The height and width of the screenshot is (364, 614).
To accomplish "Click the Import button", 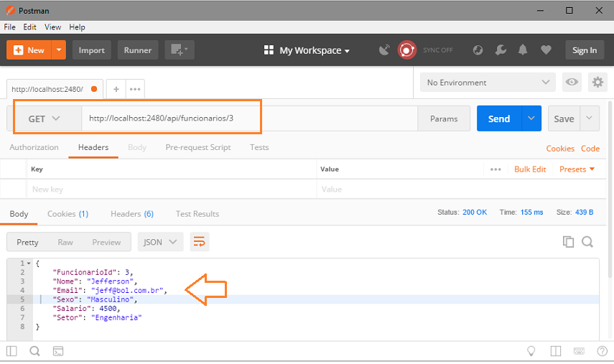I will pos(92,50).
